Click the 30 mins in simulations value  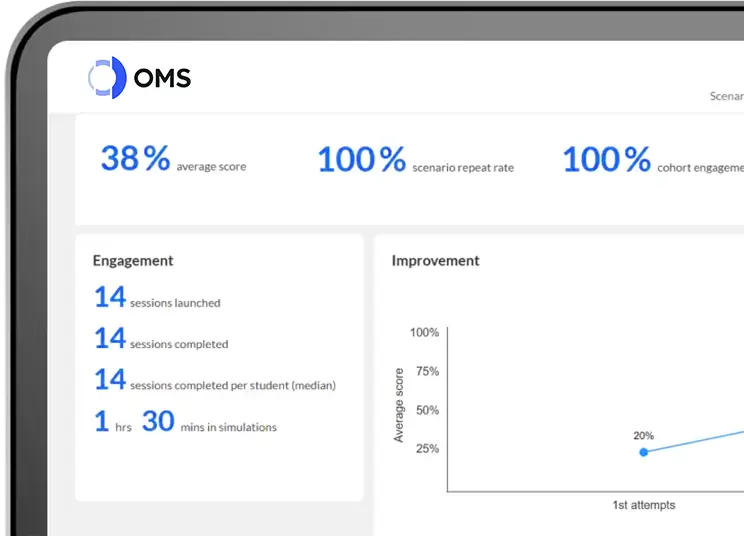(x=209, y=423)
